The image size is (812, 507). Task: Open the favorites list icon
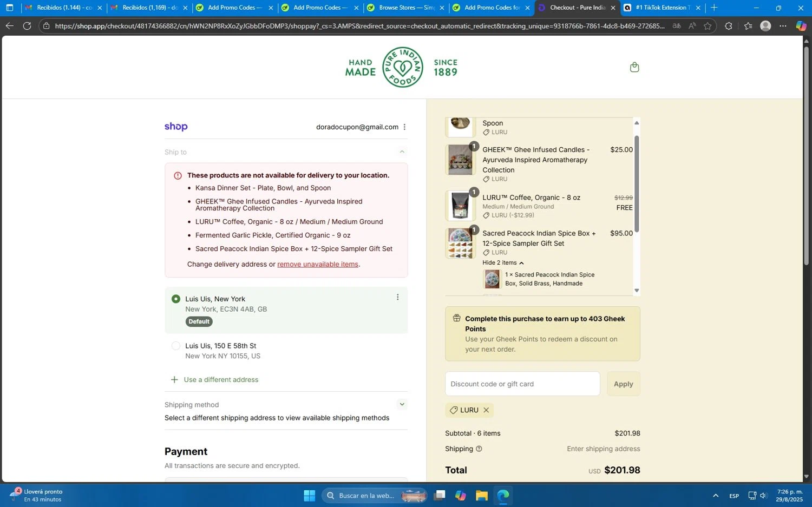coord(748,26)
